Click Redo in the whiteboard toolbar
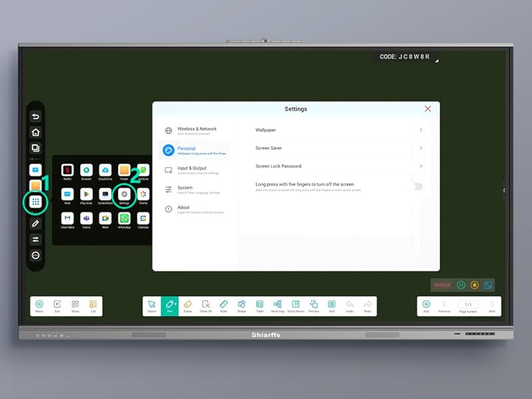This screenshot has width=532, height=399. pos(368,306)
